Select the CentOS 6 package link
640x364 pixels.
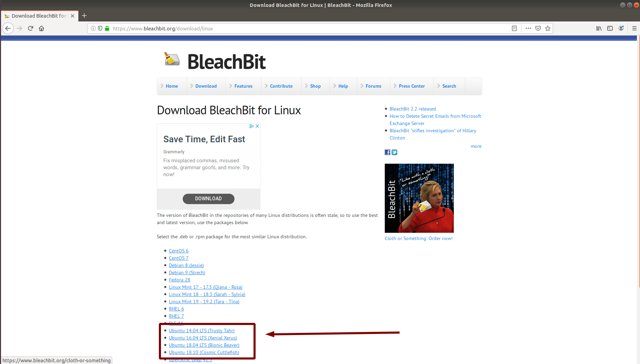(x=179, y=251)
